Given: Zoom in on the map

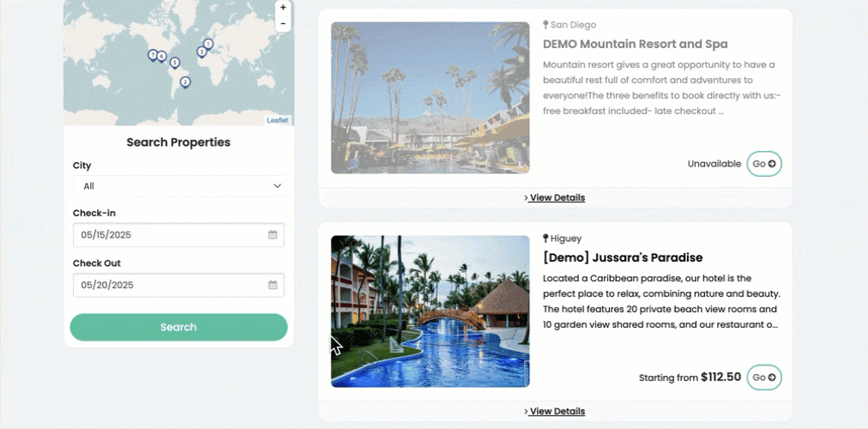Looking at the screenshot, I should point(283,8).
